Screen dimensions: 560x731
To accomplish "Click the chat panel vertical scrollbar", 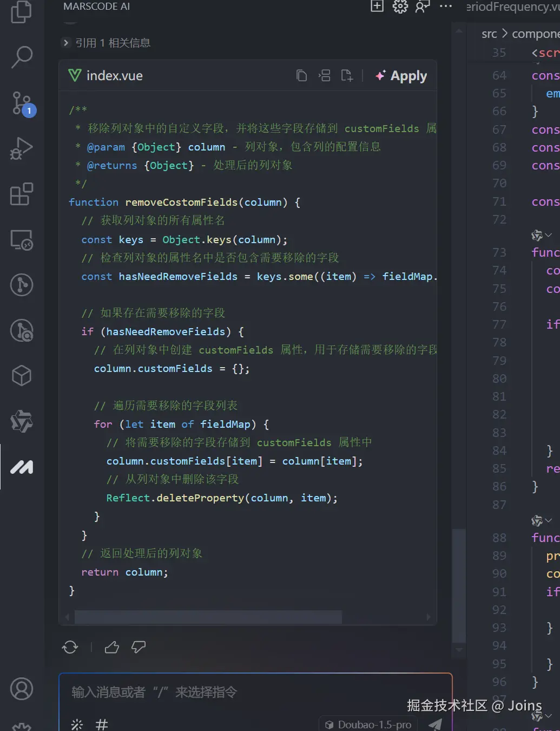I will 459,585.
